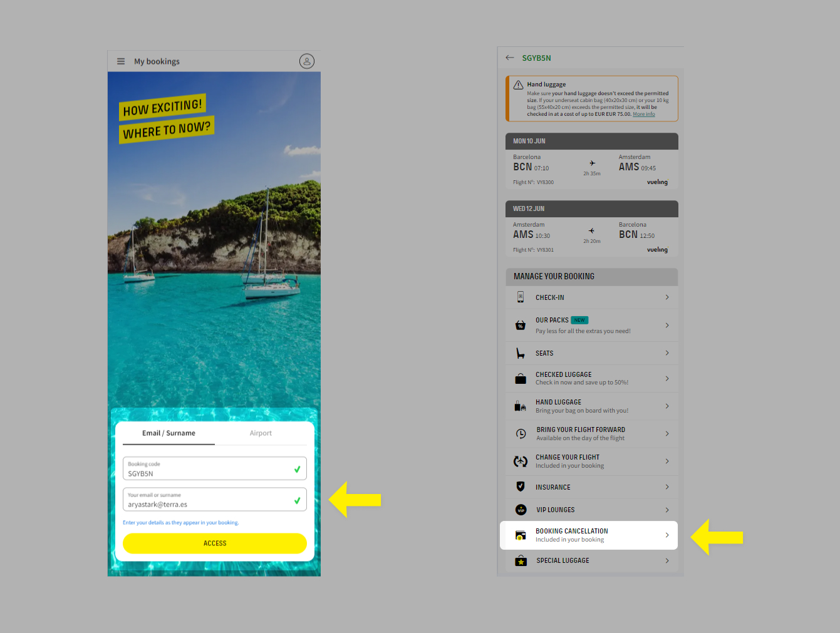The image size is (840, 633).
Task: Tap the VIP Lounges badge icon
Action: 521,510
